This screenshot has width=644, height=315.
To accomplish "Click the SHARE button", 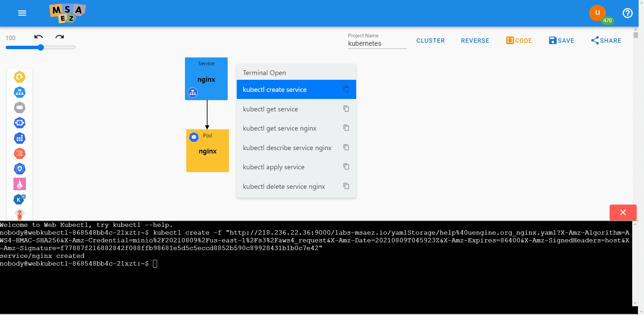I will [606, 41].
